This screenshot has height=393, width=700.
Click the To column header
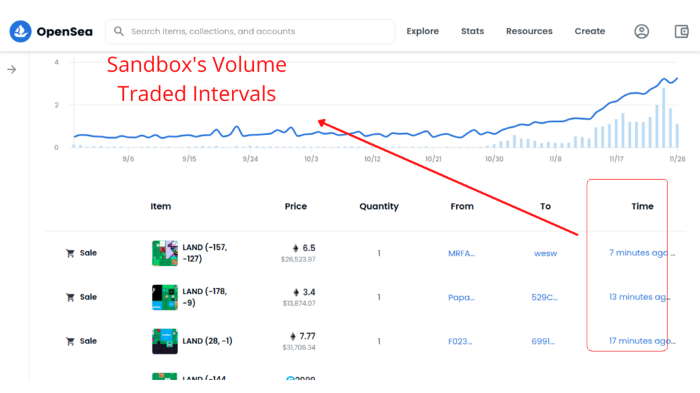point(546,206)
